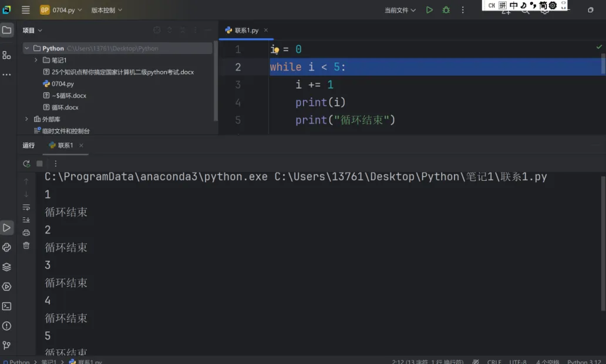Open the 版本控制 dropdown
This screenshot has width=606, height=364.
point(107,10)
